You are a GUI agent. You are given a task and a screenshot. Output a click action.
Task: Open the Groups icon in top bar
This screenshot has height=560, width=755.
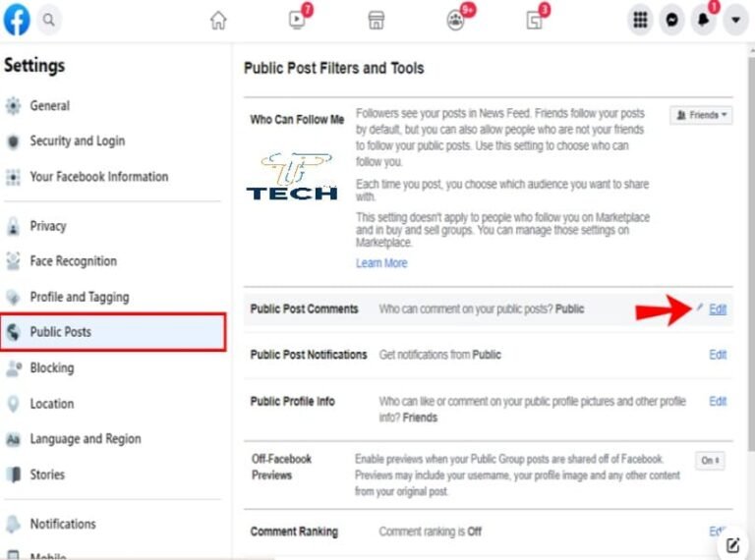[x=455, y=21]
